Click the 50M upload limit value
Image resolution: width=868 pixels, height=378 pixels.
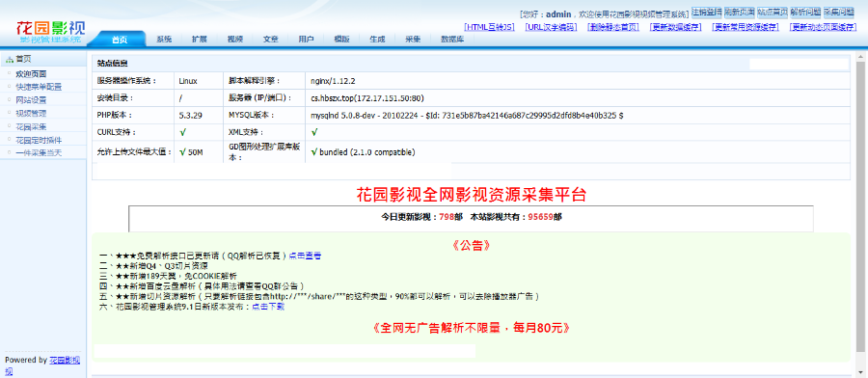[196, 152]
